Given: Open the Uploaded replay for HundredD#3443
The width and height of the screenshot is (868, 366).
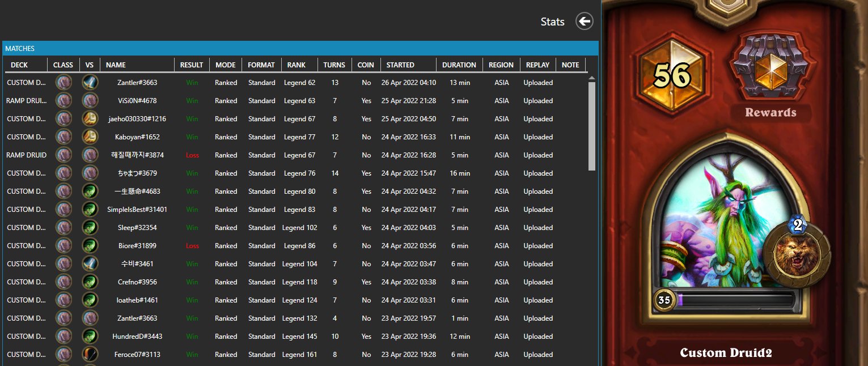Looking at the screenshot, I should pos(538,337).
